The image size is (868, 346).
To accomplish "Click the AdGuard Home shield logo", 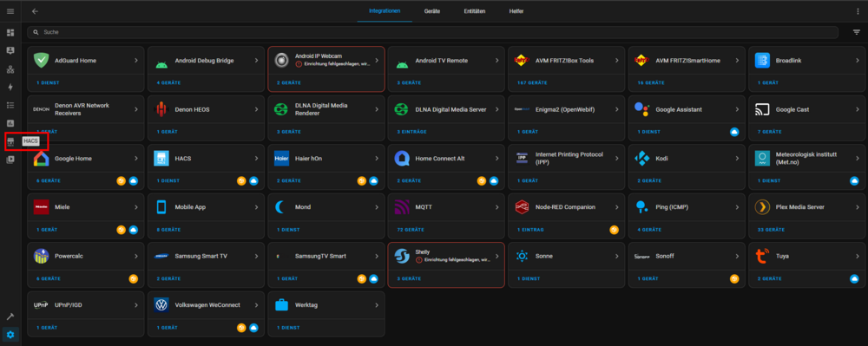I will [41, 60].
